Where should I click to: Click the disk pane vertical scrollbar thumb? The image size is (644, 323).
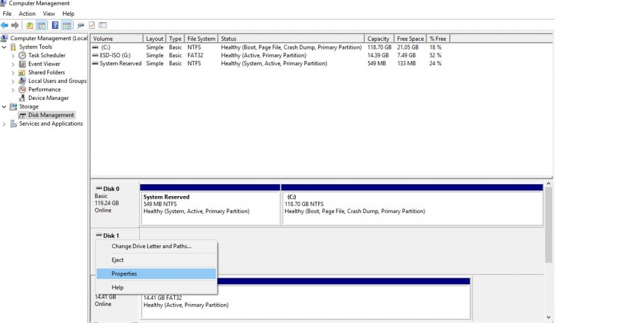tap(548, 225)
